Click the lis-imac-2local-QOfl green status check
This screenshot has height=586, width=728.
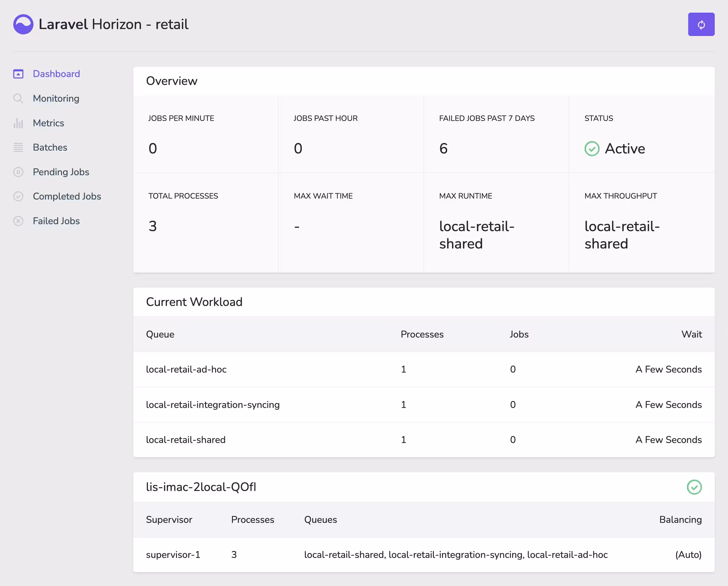click(x=694, y=487)
